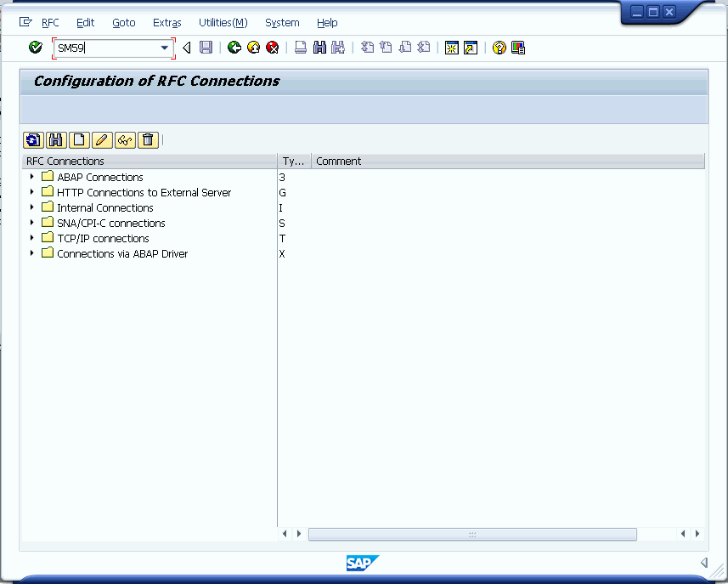This screenshot has height=584, width=728.
Task: Click the green Back arrow icon
Action: coord(234,48)
